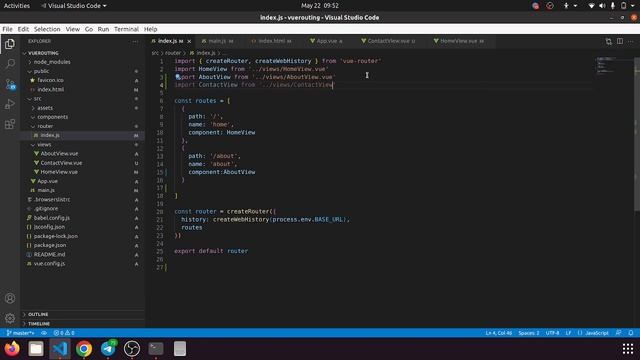
Task: Click the router breadcrumb segment
Action: coord(173,53)
